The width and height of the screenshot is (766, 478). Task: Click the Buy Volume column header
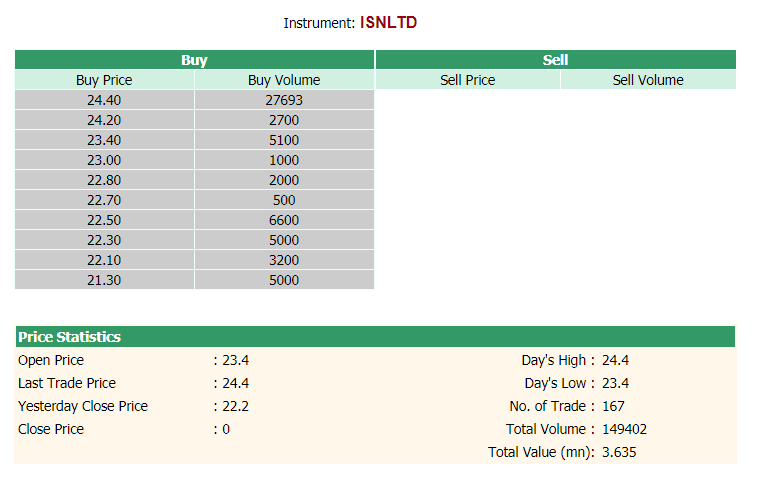click(284, 80)
